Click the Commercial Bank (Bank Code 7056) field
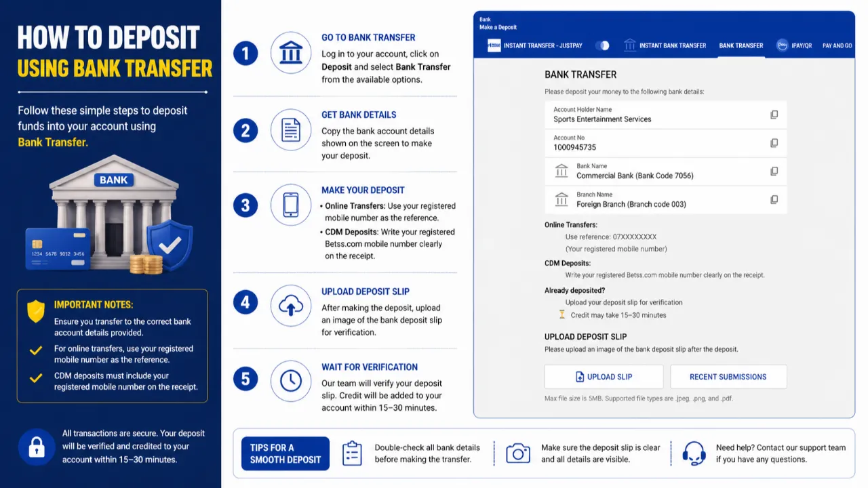 pyautogui.click(x=665, y=171)
